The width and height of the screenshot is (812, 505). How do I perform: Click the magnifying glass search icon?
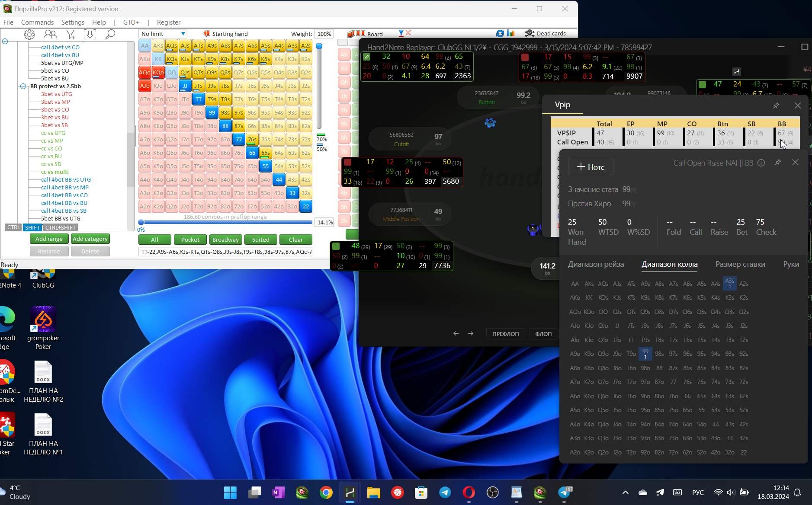tap(110, 34)
